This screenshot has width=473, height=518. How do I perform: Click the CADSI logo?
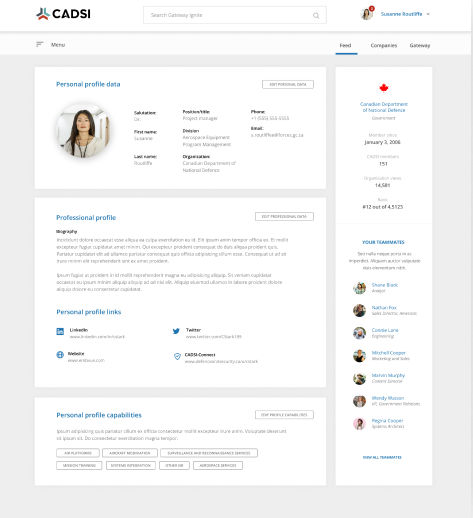tap(63, 14)
